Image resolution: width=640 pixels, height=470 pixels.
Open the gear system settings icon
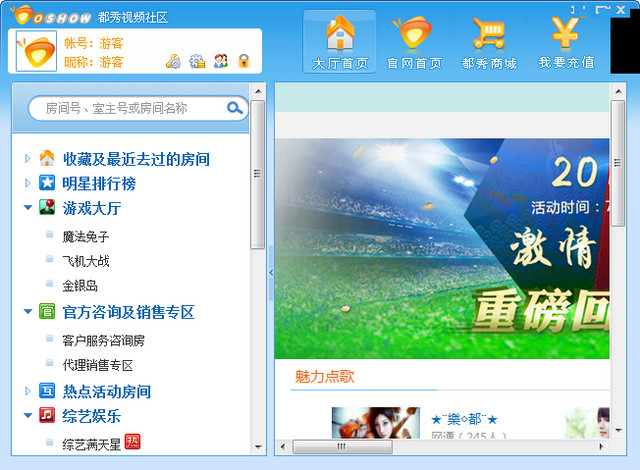click(197, 61)
